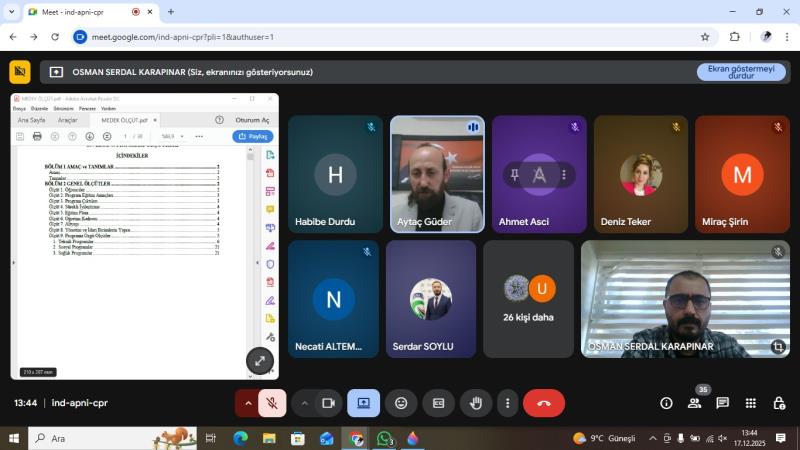Click "Ekran göstermeyi durdur" button
The height and width of the screenshot is (450, 800).
tap(741, 72)
